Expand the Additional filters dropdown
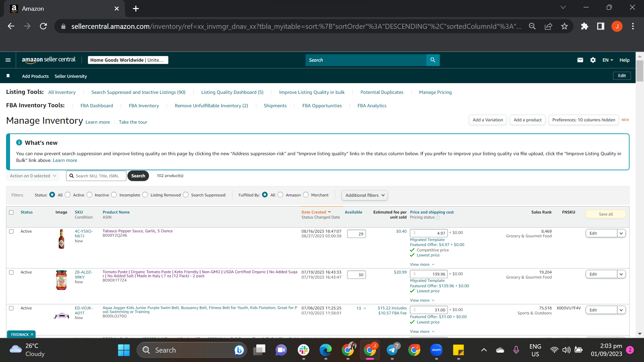Screen dimensions: 644x362 (x=365, y=195)
